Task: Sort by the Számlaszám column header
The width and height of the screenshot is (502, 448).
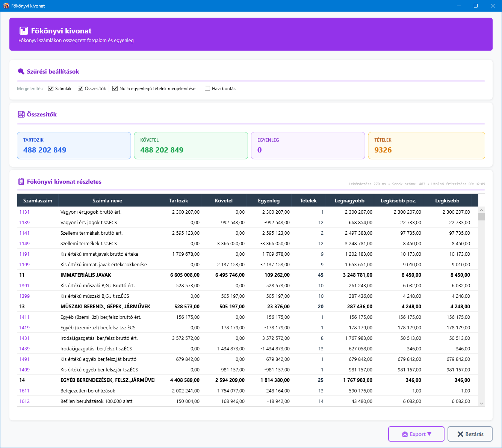Action: 38,201
